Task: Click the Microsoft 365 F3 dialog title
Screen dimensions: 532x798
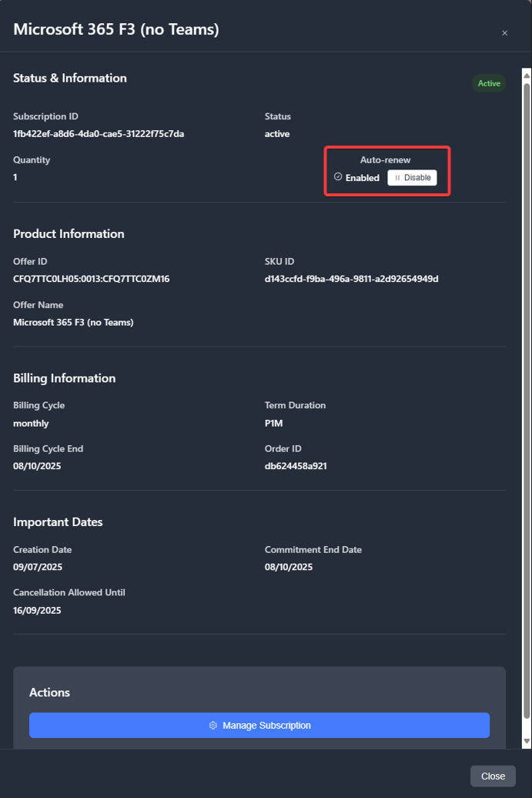Action: (116, 29)
